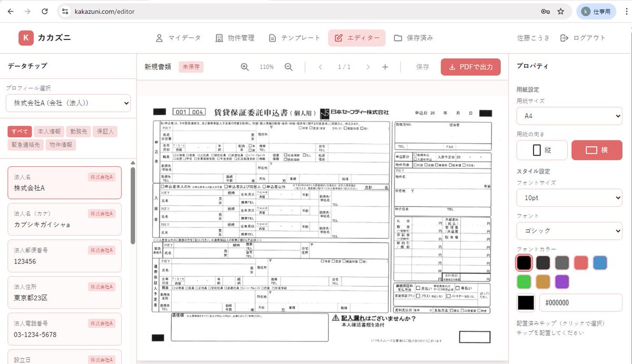Open the 保存済み tab
Viewport: 632px width, 364px height.
[x=413, y=38]
